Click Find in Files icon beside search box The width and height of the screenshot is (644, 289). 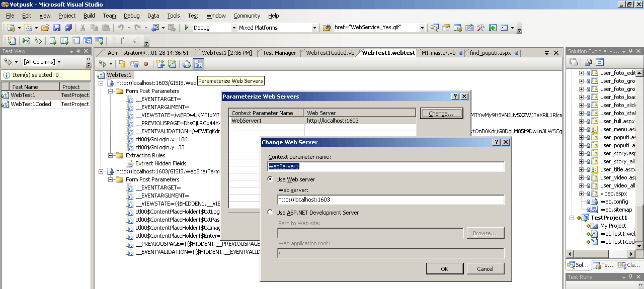(x=327, y=28)
